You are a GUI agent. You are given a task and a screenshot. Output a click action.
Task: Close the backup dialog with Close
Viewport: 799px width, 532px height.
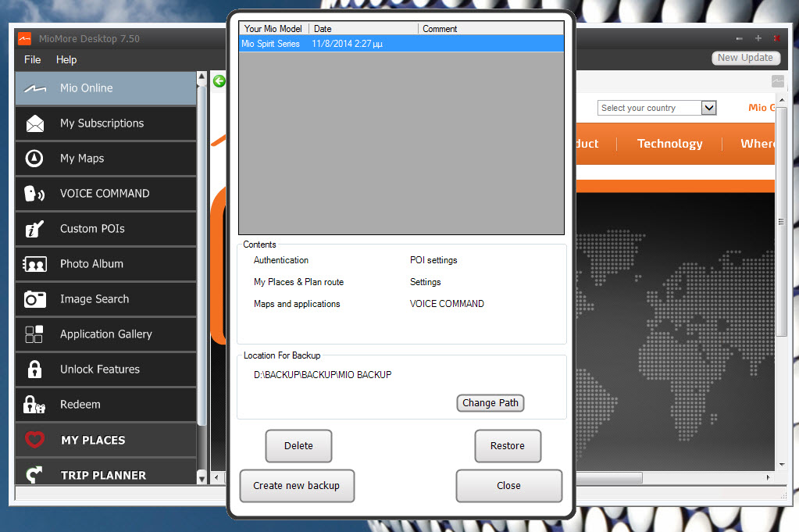coord(509,486)
